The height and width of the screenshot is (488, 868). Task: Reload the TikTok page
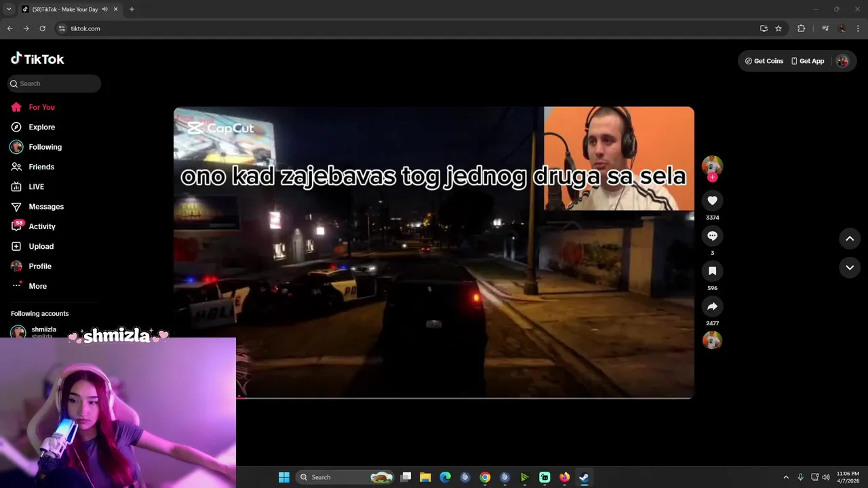tap(42, 28)
